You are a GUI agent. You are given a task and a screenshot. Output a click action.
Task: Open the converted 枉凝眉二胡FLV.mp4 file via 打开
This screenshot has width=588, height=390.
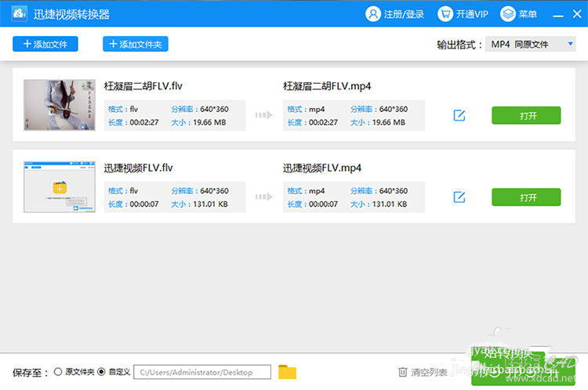(x=526, y=115)
